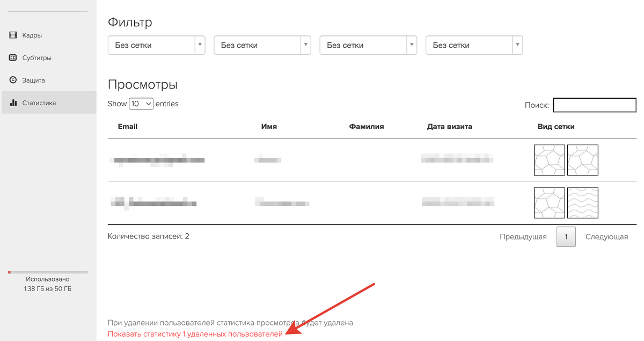Go to the Предыдущая page
The height and width of the screenshot is (341, 644).
click(x=523, y=236)
